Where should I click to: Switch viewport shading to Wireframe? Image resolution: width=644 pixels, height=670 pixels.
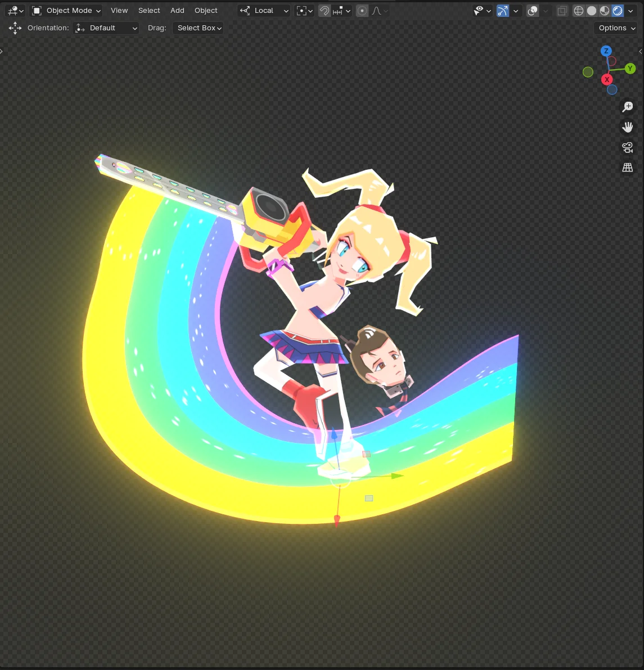[x=579, y=10]
